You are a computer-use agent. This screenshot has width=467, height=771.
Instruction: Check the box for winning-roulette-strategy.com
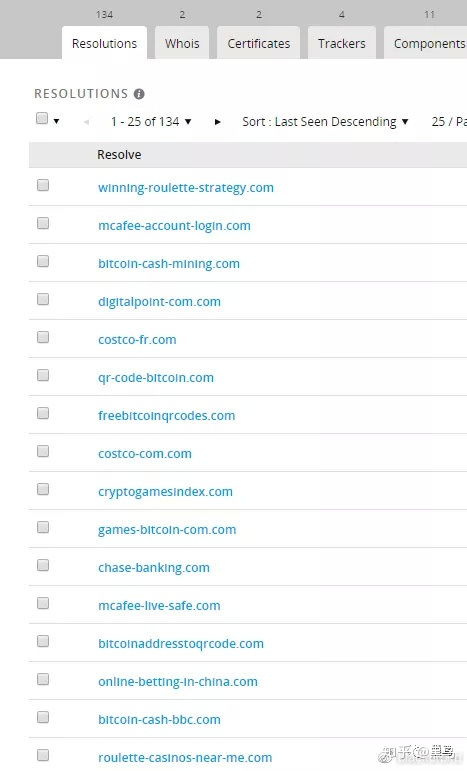[x=43, y=185]
